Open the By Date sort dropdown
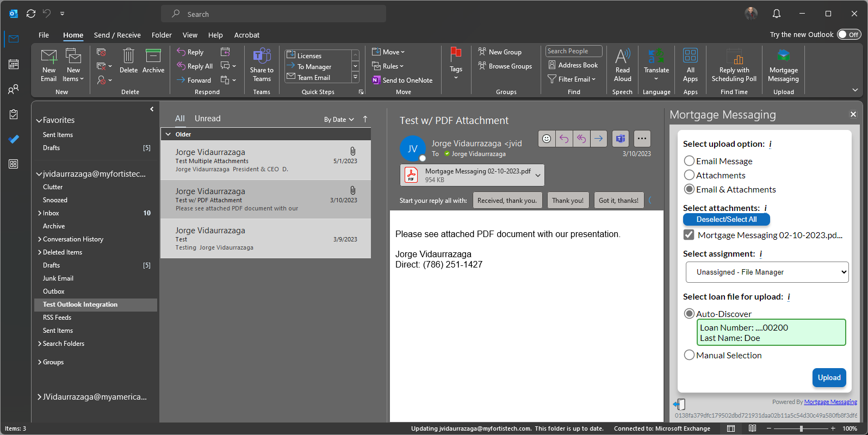 point(339,120)
